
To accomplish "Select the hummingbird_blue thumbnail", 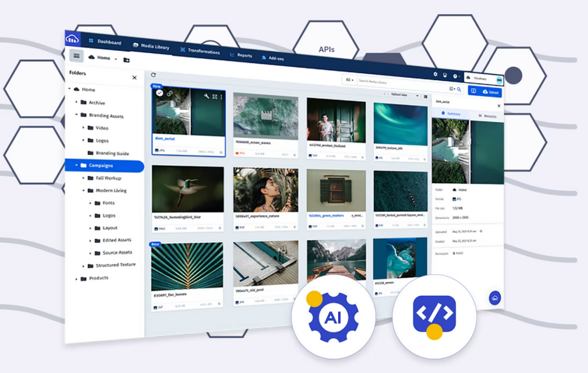I will [x=187, y=189].
